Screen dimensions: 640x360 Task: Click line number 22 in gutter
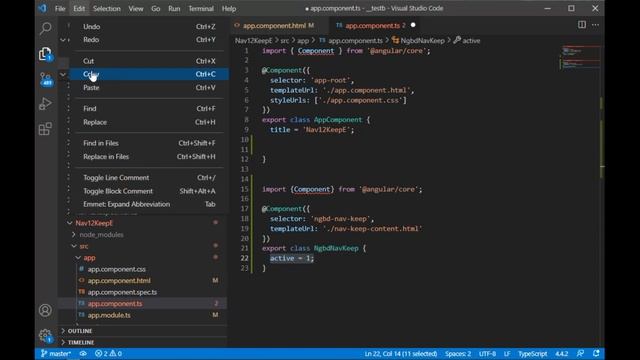tap(244, 258)
